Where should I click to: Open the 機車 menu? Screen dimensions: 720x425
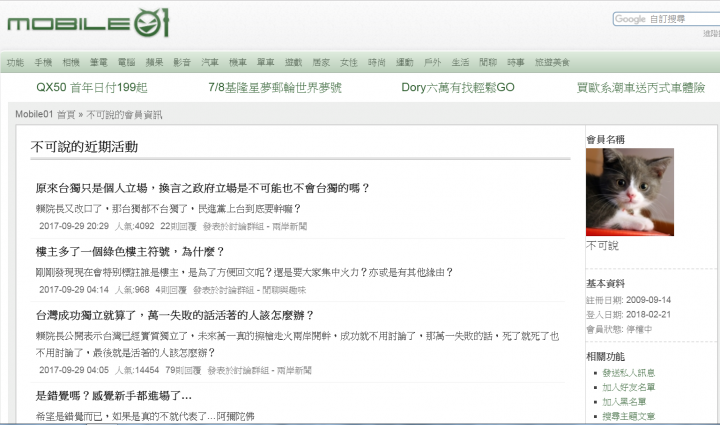pos(238,62)
